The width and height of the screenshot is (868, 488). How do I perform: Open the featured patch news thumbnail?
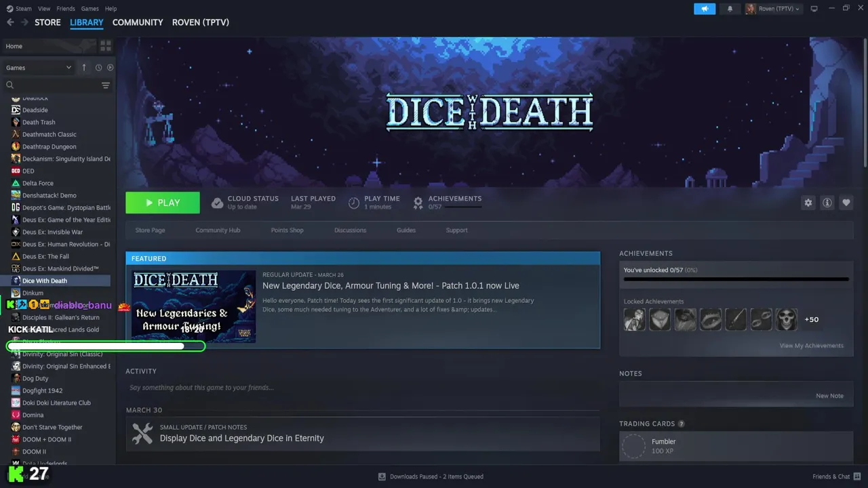[194, 306]
